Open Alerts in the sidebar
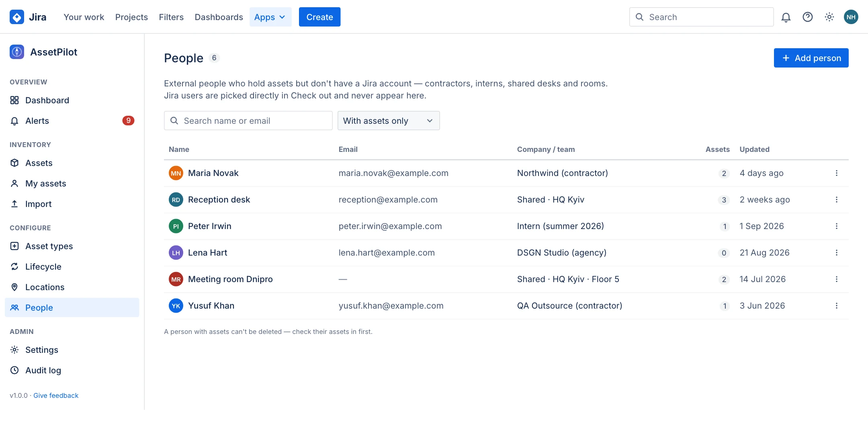This screenshot has height=434, width=868. [72, 121]
